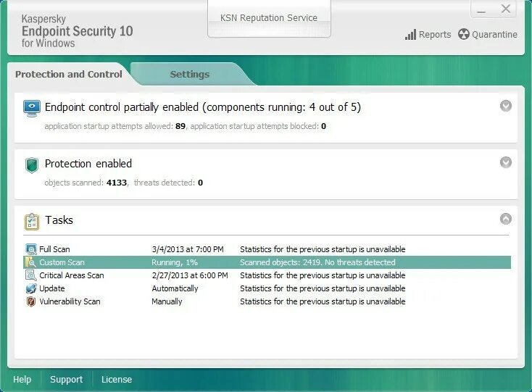Viewport: 532px width, 392px height.
Task: Click 'Manually' in Vulnerability Scan row
Action: click(x=167, y=301)
